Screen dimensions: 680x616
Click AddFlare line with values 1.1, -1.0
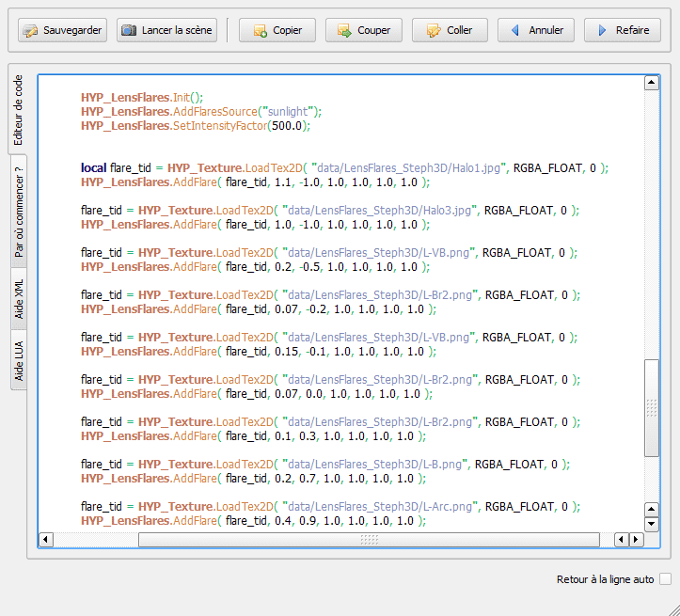pyautogui.click(x=255, y=182)
